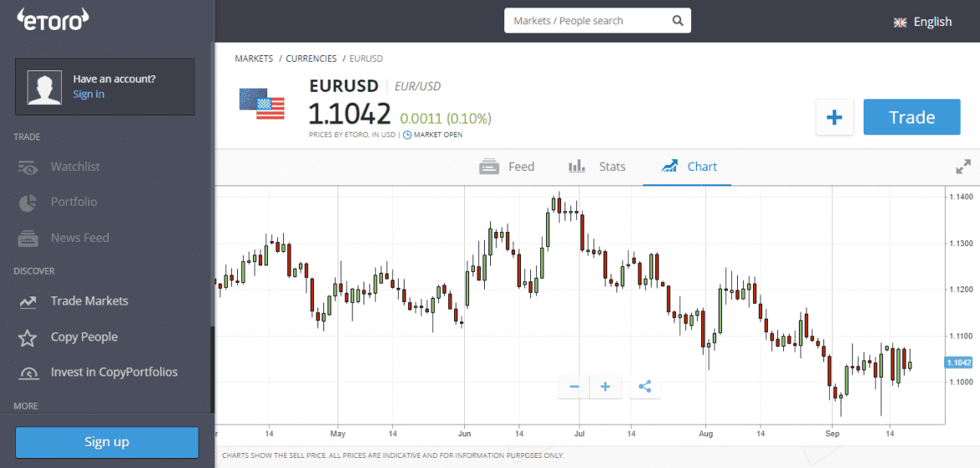
Task: Follow the Sign in link
Action: point(89,94)
